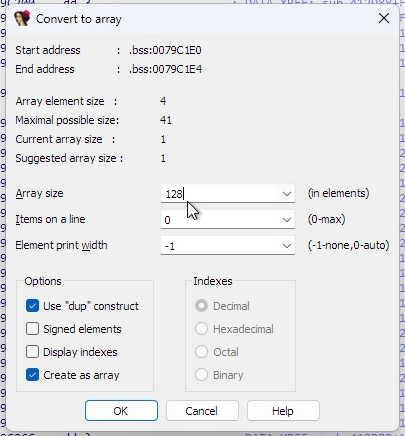The height and width of the screenshot is (436, 405).
Task: Click the Cancel button
Action: (202, 411)
